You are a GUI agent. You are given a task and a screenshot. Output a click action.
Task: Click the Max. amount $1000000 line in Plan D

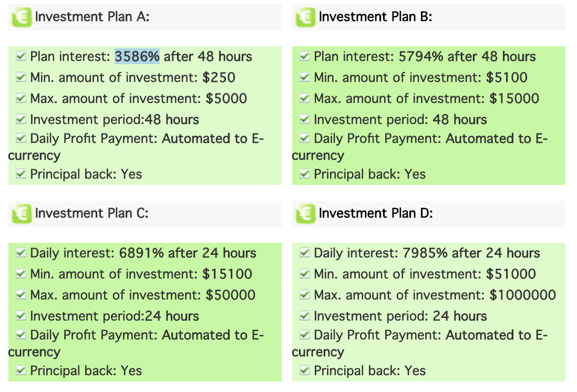point(435,295)
